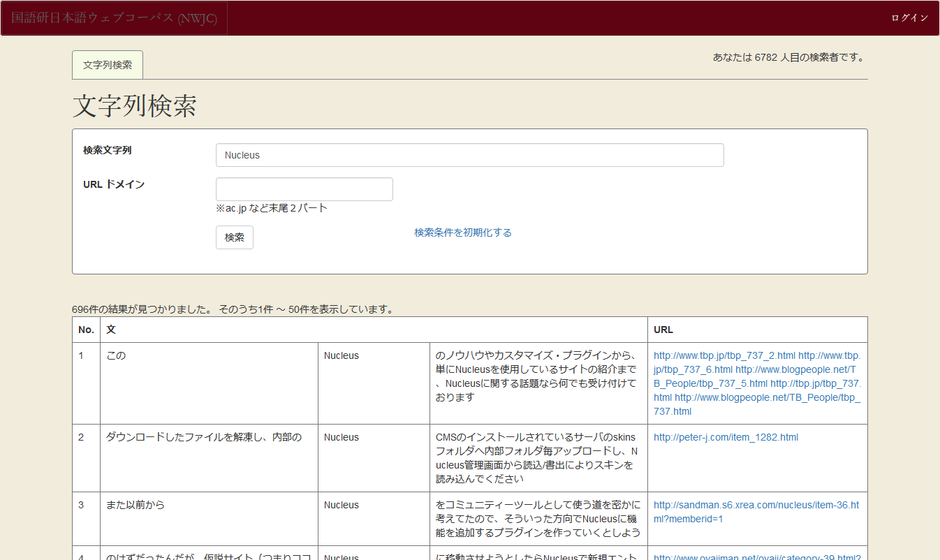
Task: Switch to the 文字列検索 tab
Action: (107, 64)
